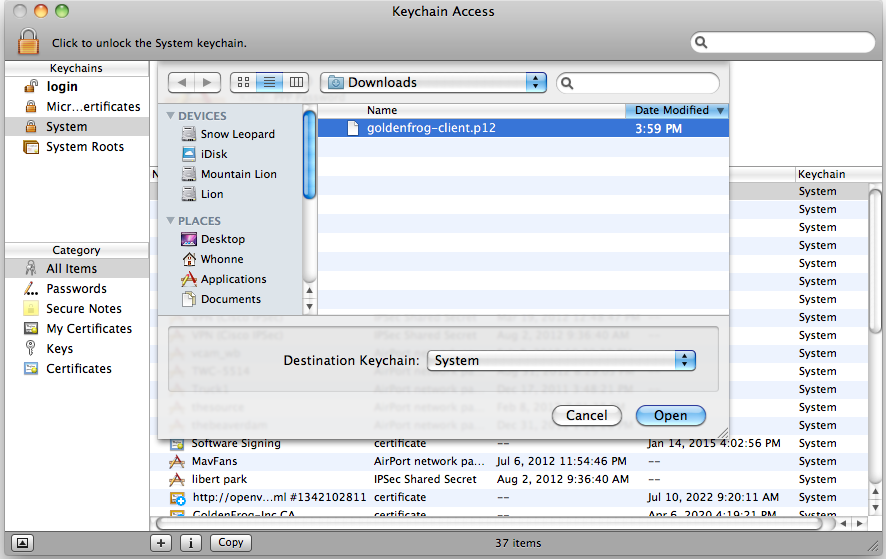Switch file dialog to column view
886x559 pixels.
296,83
